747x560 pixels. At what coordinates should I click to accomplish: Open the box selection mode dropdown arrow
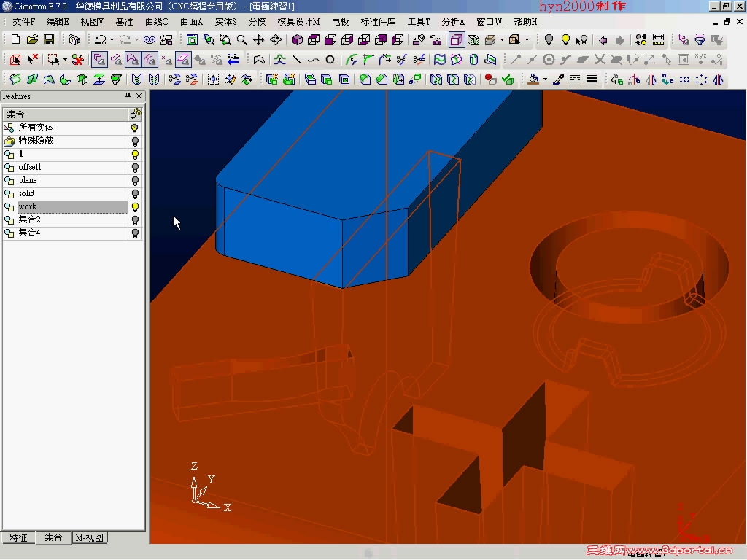(x=65, y=60)
